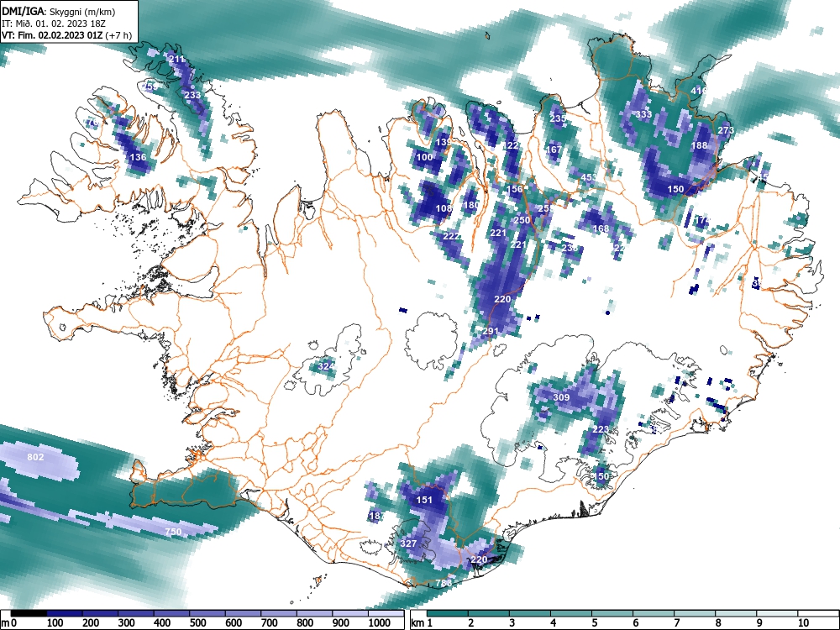Click the visibility value 233

[192, 95]
